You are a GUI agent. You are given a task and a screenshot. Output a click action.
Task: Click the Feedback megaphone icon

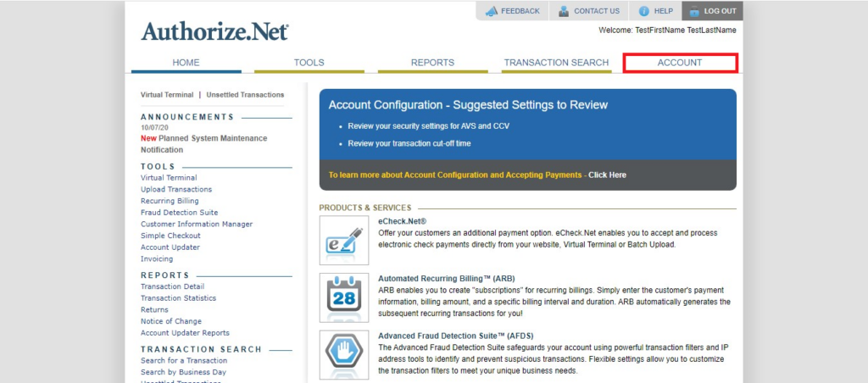click(x=491, y=11)
